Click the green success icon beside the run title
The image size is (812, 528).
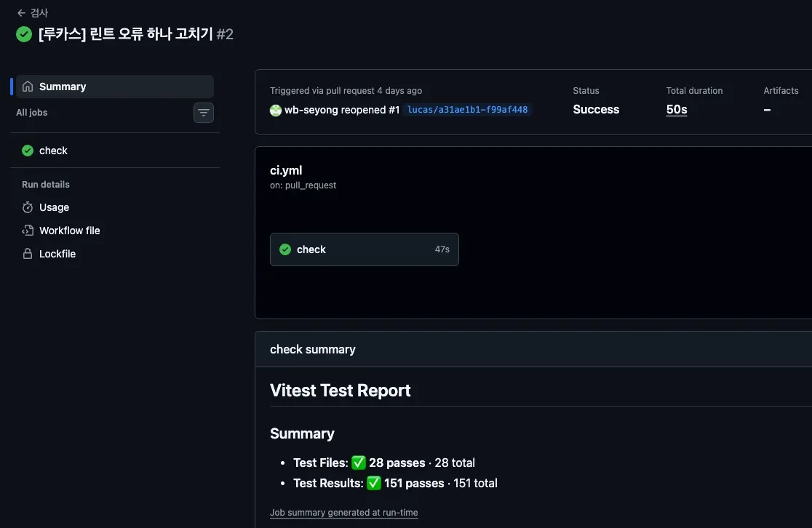24,35
